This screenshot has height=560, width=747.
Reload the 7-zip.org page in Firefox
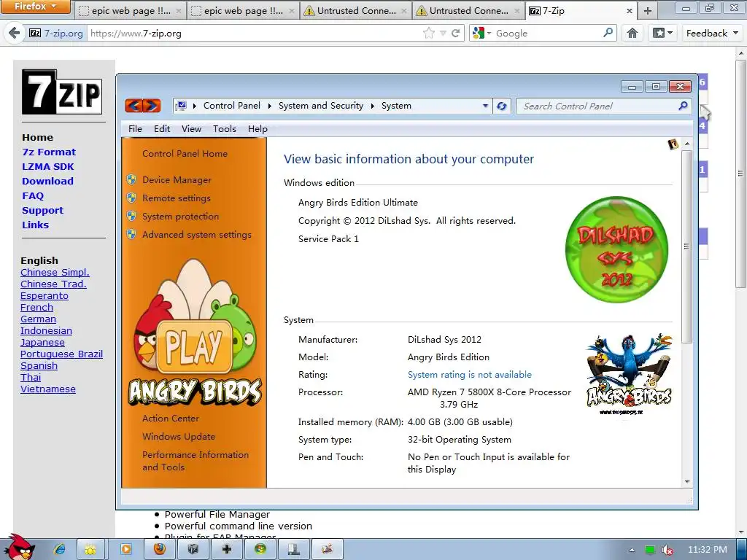click(x=456, y=33)
